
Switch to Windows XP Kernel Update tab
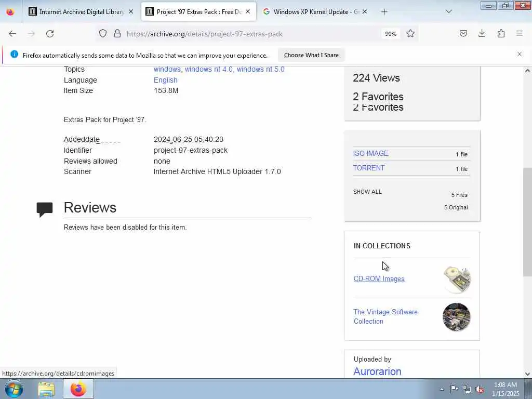[315, 11]
